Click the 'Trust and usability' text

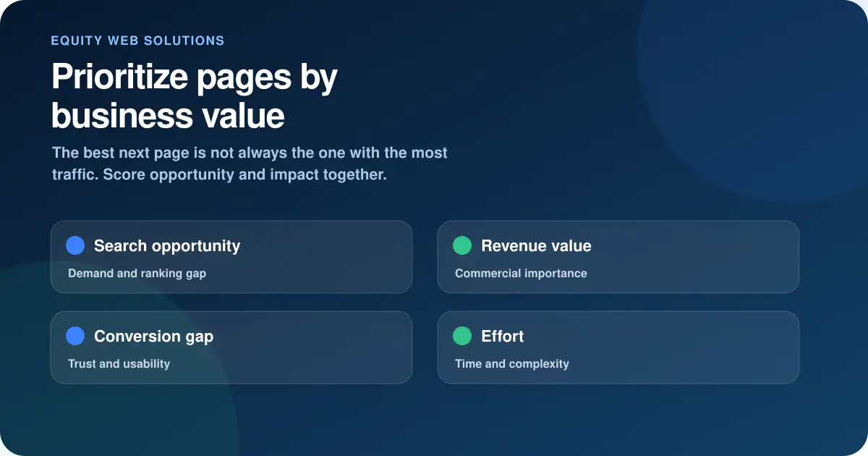(x=119, y=364)
